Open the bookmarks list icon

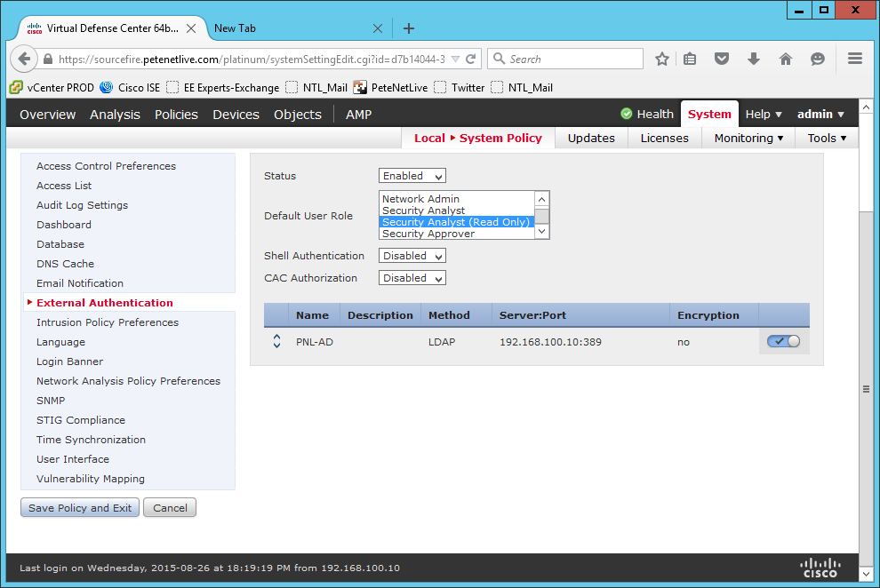[690, 59]
